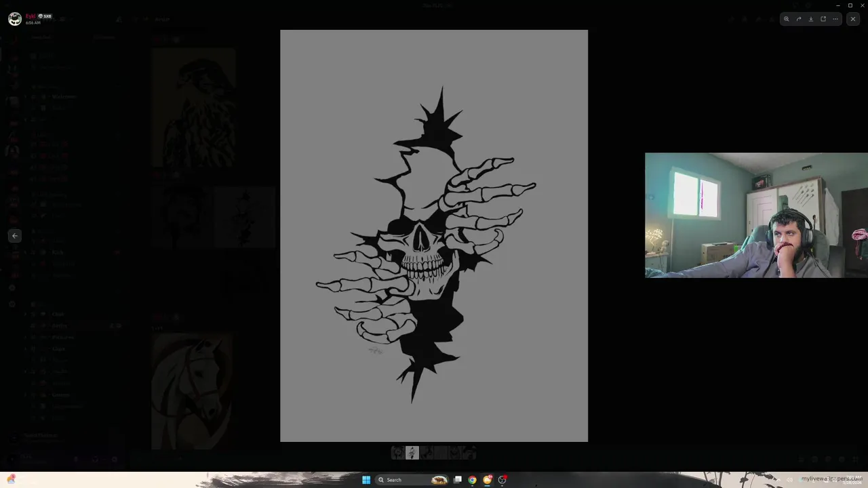The width and height of the screenshot is (868, 488).
Task: Click the SXB server tag badge
Action: pos(45,16)
